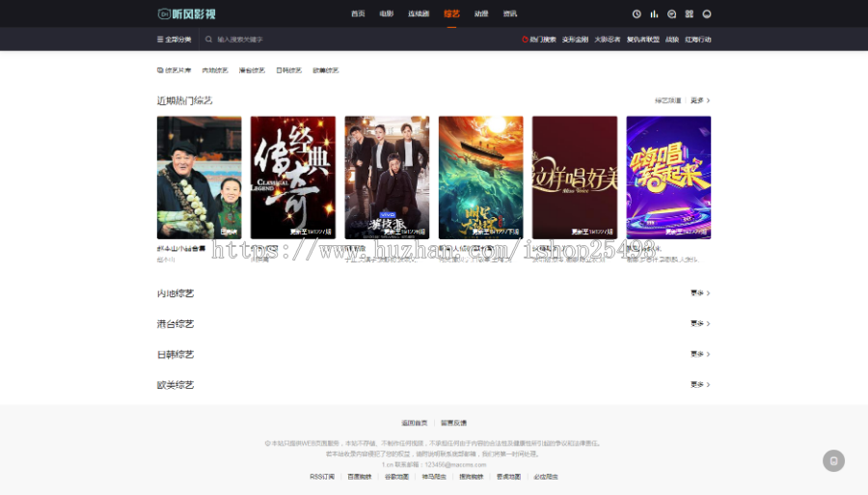
Task: Click the 内地综艺 section heading
Action: pyautogui.click(x=176, y=293)
